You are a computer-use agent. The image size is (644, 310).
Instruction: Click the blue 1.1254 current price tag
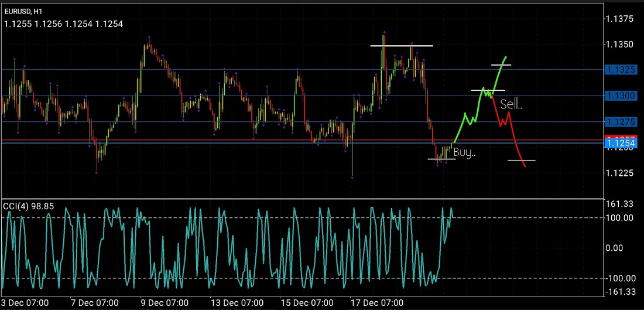pyautogui.click(x=621, y=143)
